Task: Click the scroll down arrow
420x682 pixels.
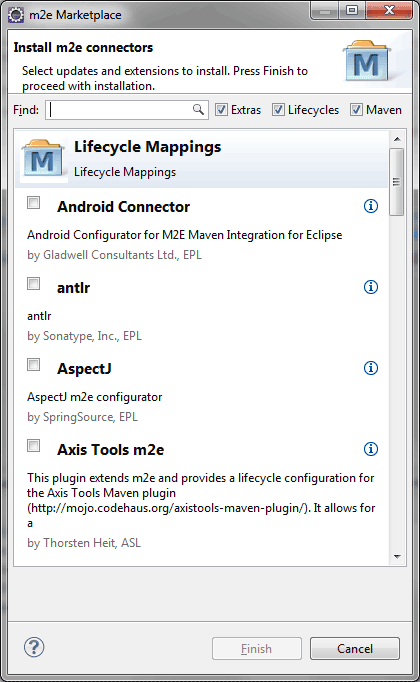Action: click(x=397, y=556)
